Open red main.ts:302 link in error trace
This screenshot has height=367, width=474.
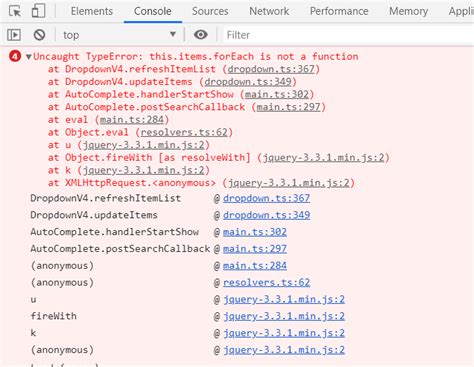[277, 94]
